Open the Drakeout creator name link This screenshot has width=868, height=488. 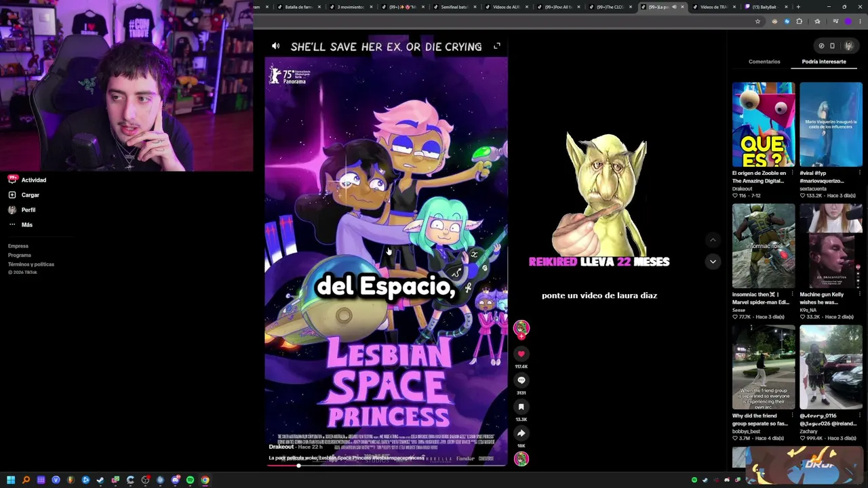click(281, 447)
